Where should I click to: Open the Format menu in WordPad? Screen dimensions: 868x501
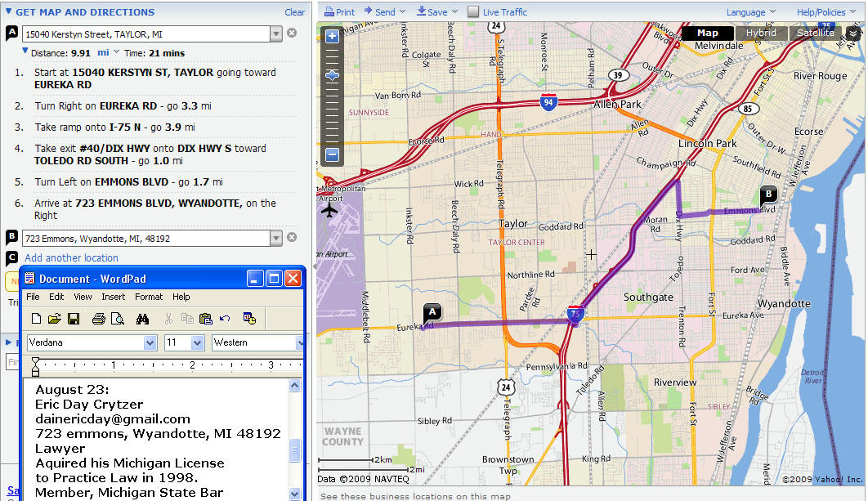[149, 297]
